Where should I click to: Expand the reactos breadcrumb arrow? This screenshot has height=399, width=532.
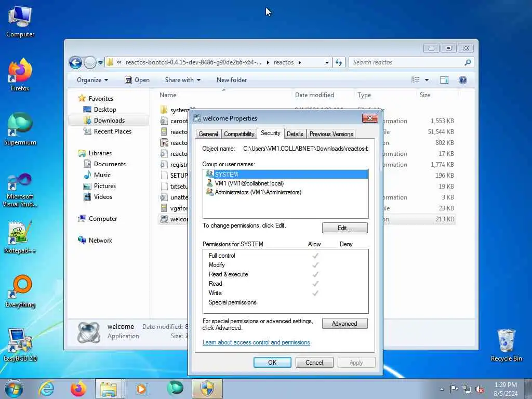pos(300,63)
